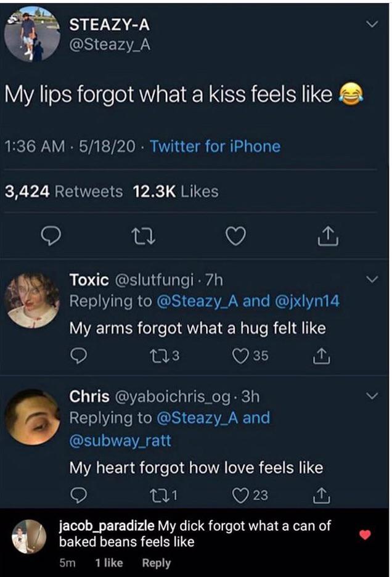Image resolution: width=392 pixels, height=577 pixels.
Task: Expand options chevron on Chris's reply
Action: click(x=371, y=396)
